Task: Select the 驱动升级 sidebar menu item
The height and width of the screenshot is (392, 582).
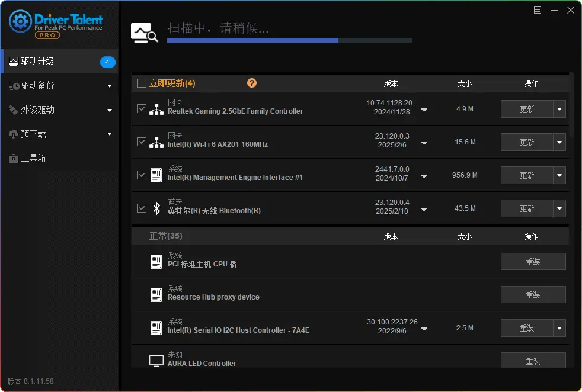Action: [59, 62]
